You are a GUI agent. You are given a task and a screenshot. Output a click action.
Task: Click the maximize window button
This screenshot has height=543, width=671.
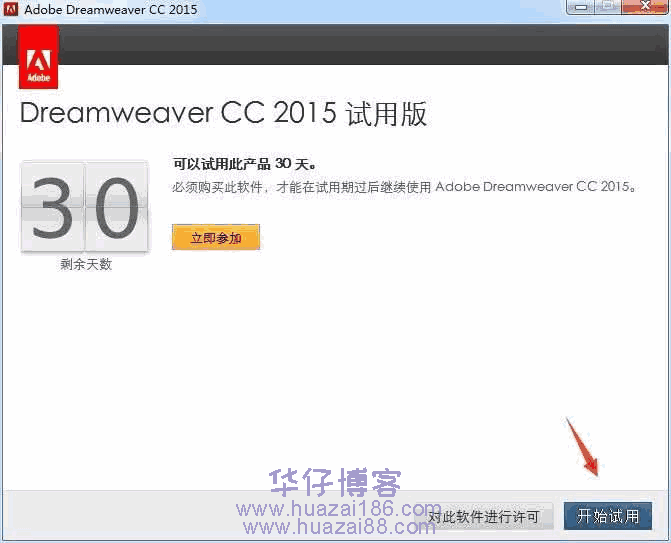(609, 6)
